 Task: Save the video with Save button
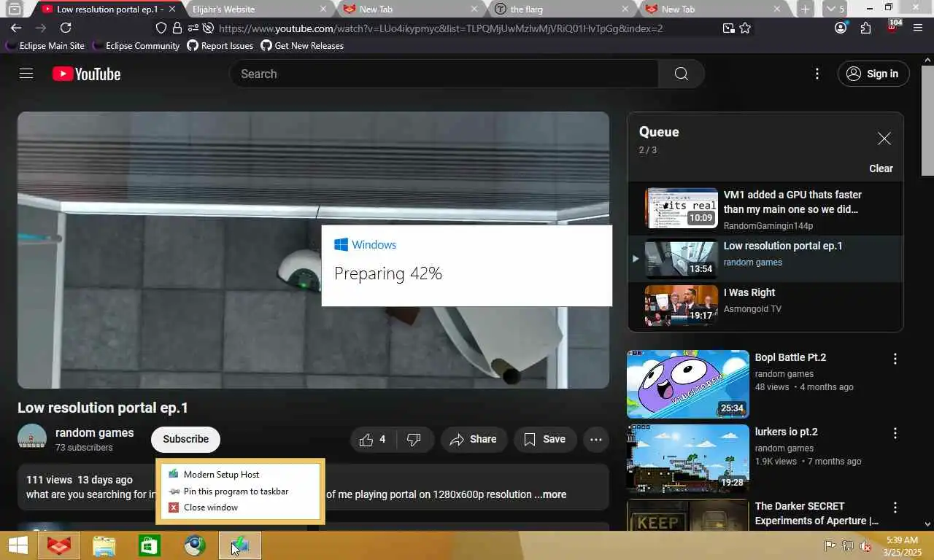coord(545,439)
